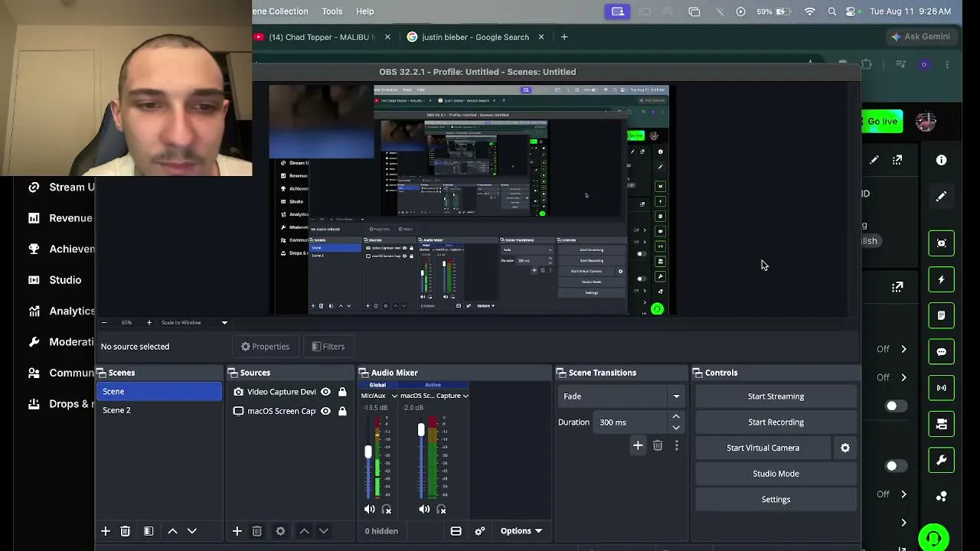980x551 pixels.
Task: Click the lightning bolt icon in browser sidebar
Action: tap(942, 279)
